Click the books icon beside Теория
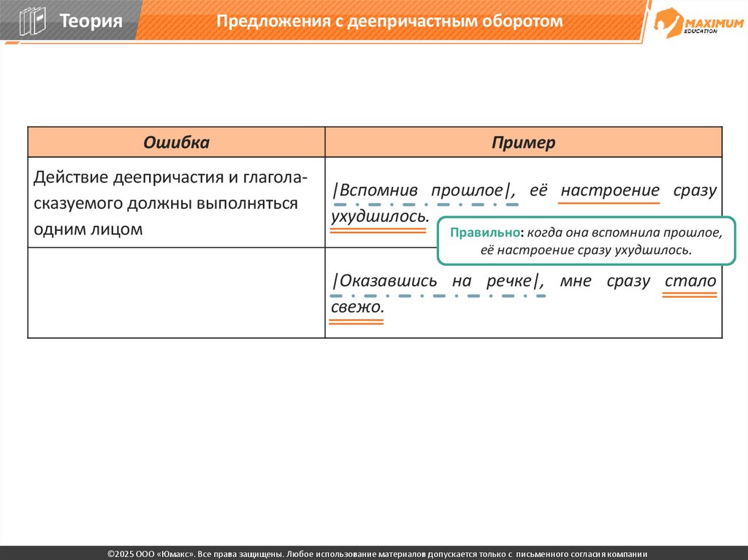 32,21
